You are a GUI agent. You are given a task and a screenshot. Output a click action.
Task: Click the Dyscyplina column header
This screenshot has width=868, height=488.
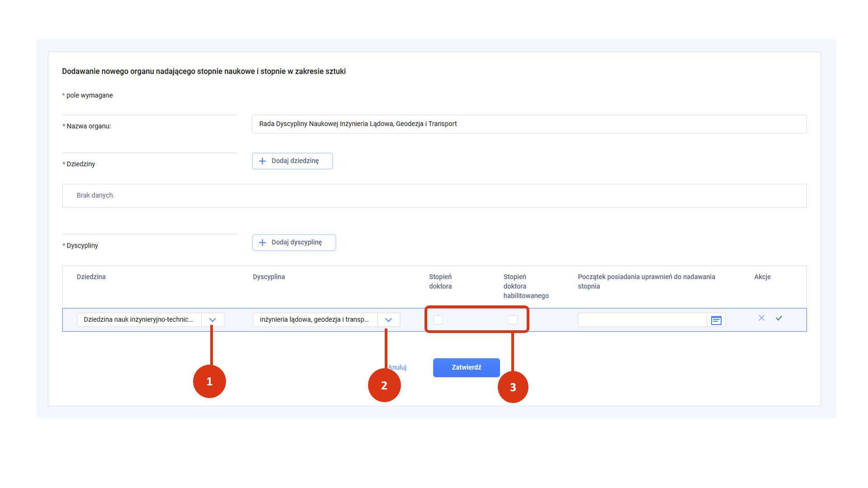269,277
